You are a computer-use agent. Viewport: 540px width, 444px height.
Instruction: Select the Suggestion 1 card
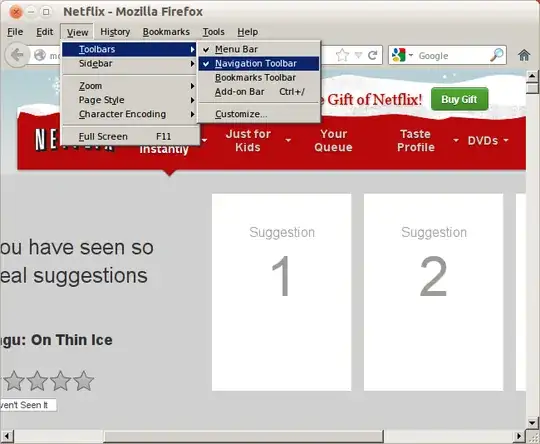click(x=281, y=292)
